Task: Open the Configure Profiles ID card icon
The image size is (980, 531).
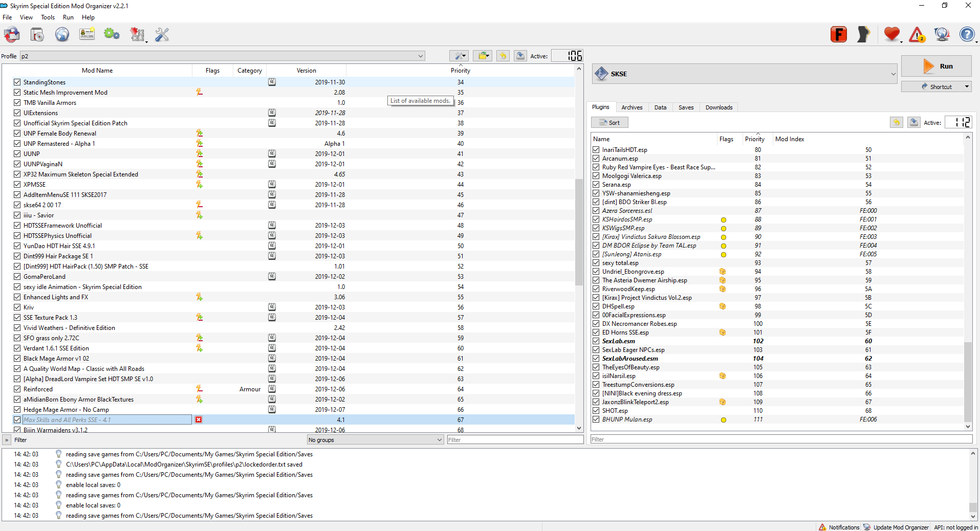Action: (87, 34)
